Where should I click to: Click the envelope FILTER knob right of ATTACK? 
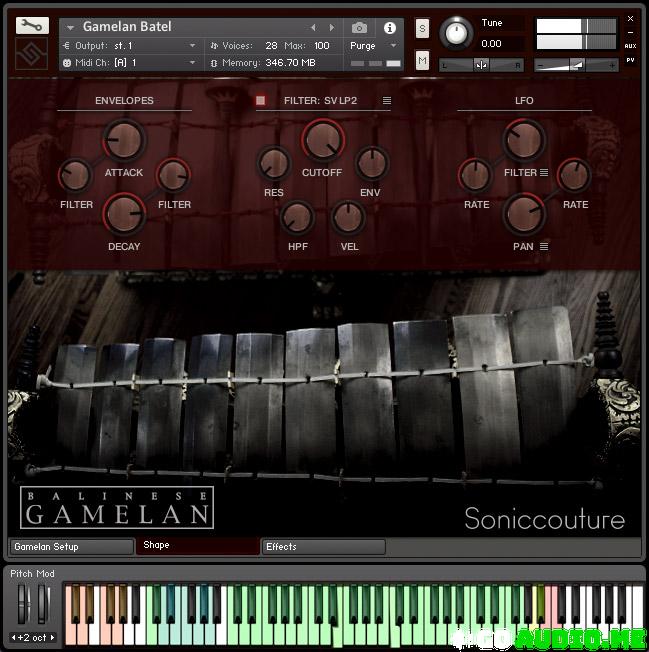(173, 175)
